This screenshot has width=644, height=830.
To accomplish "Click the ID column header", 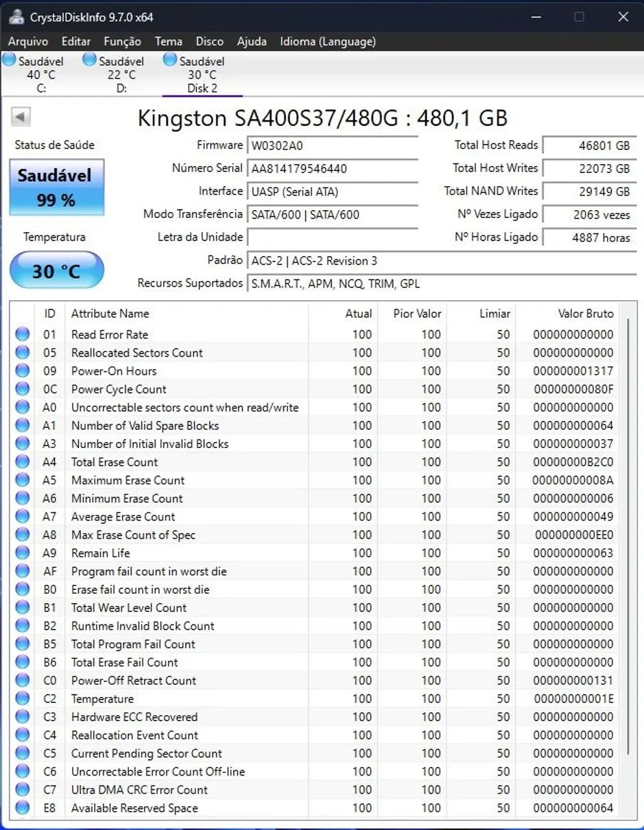I will [50, 314].
